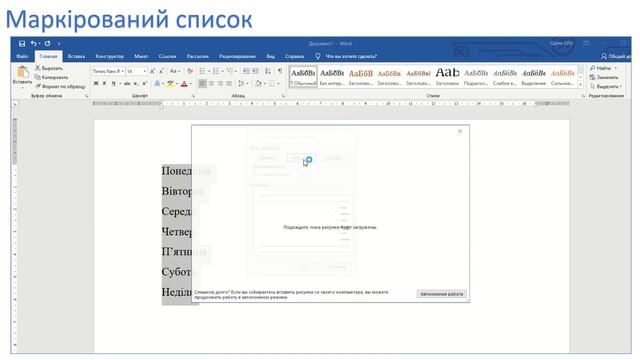Switch to the Вставка ribbon tab
The image size is (640, 360).
click(x=76, y=56)
